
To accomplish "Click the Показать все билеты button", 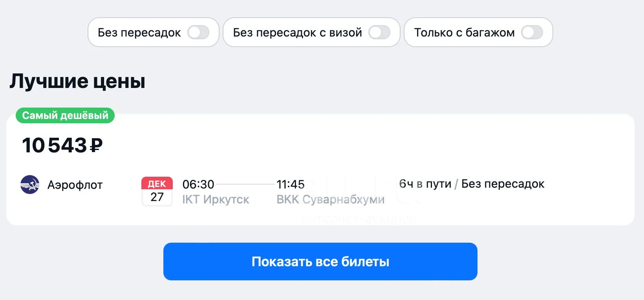I will pyautogui.click(x=320, y=262).
